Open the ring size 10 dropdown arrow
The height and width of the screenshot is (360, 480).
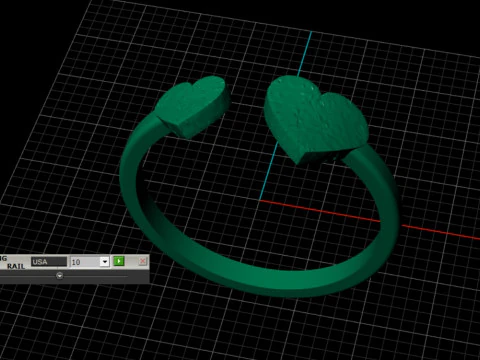point(105,262)
